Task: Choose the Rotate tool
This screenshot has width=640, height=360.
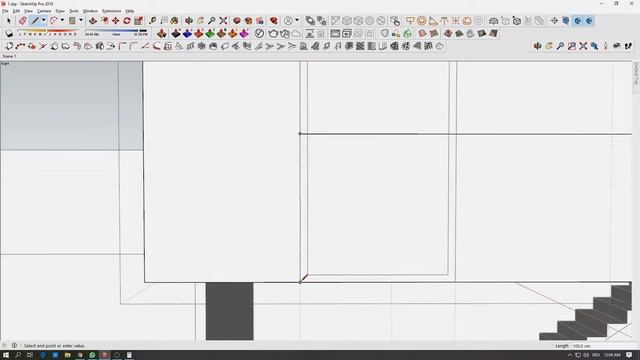Action: click(127, 20)
